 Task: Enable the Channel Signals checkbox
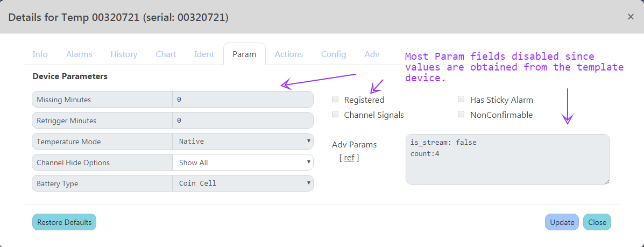(x=335, y=114)
